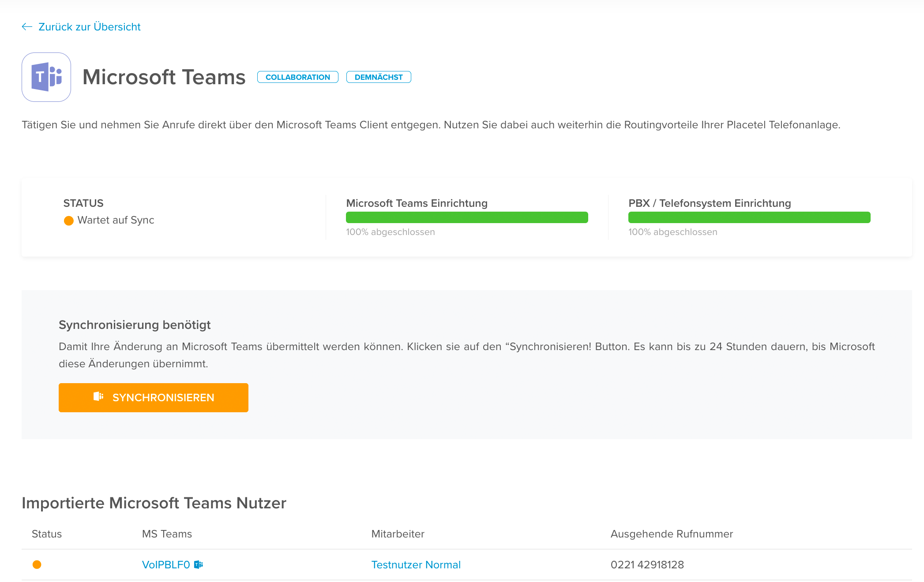924x582 pixels.
Task: Click the DEMNÄCHST tag
Action: 378,77
